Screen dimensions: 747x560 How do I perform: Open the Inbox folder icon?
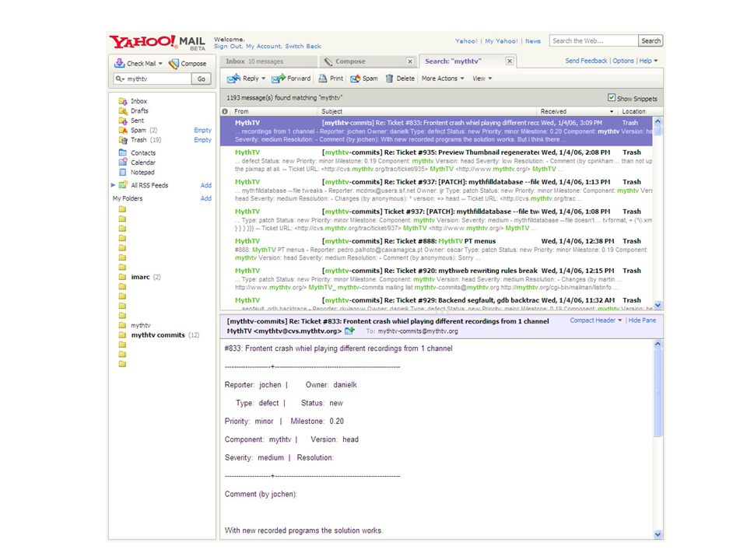tap(122, 101)
